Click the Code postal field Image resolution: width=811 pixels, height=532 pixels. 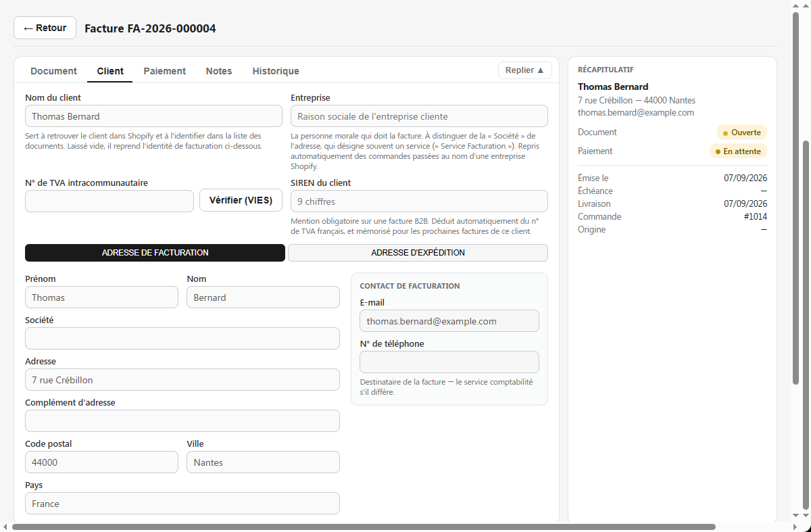(101, 462)
